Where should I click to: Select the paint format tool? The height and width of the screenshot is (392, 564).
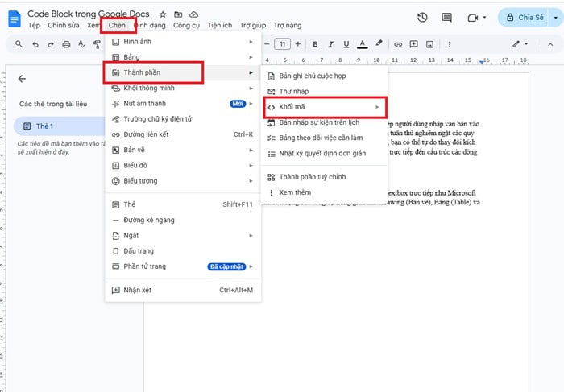(x=97, y=44)
